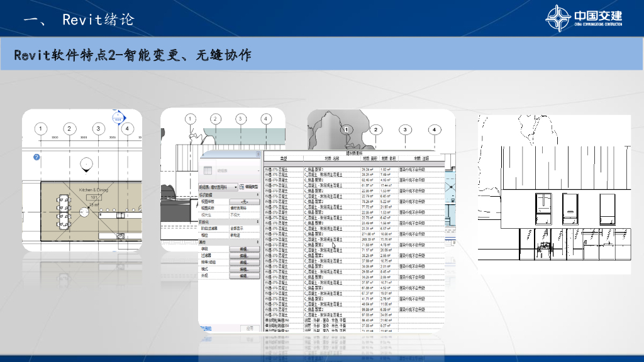Click the schedule type icon in Properties panel
Screen dimensions: 644x362
pos(208,170)
